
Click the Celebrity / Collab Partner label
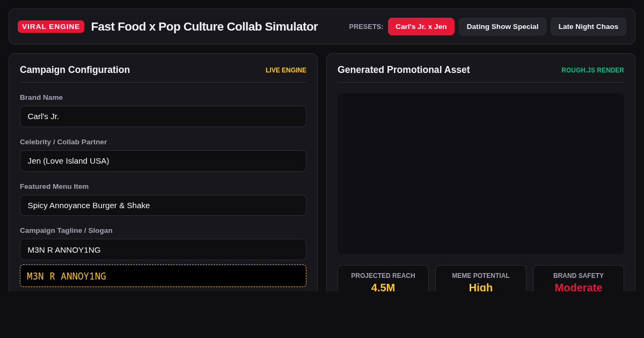pyautogui.click(x=63, y=142)
